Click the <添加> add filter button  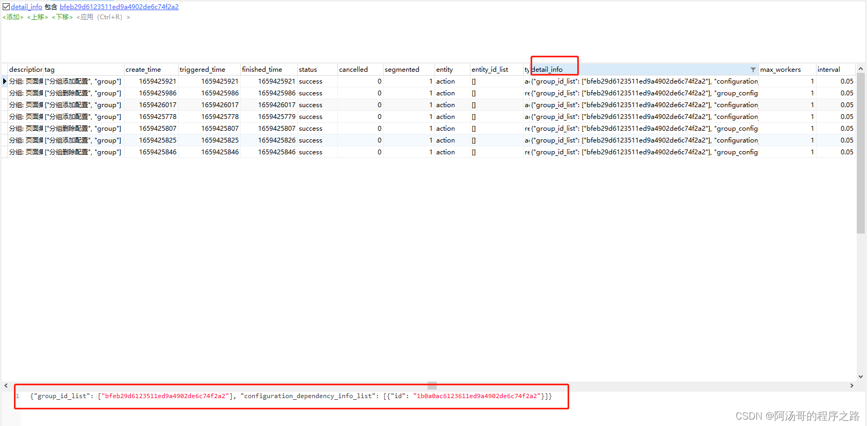click(13, 17)
